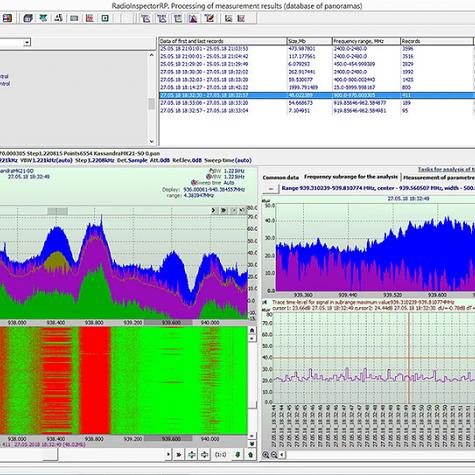Viewport: 475px width, 475px height.
Task: Zoom in on the trace time-level chart
Action: click(x=266, y=455)
